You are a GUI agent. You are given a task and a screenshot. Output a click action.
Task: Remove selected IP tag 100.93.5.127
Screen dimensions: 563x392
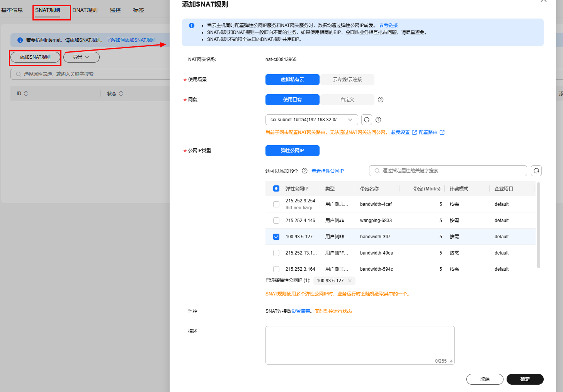(x=350, y=281)
